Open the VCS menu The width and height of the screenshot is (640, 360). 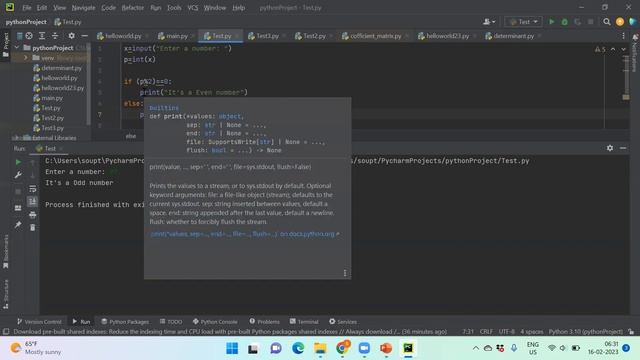pyautogui.click(x=193, y=8)
